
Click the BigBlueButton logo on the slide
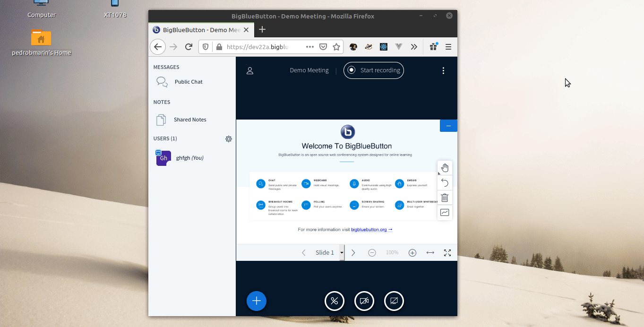coord(348,132)
